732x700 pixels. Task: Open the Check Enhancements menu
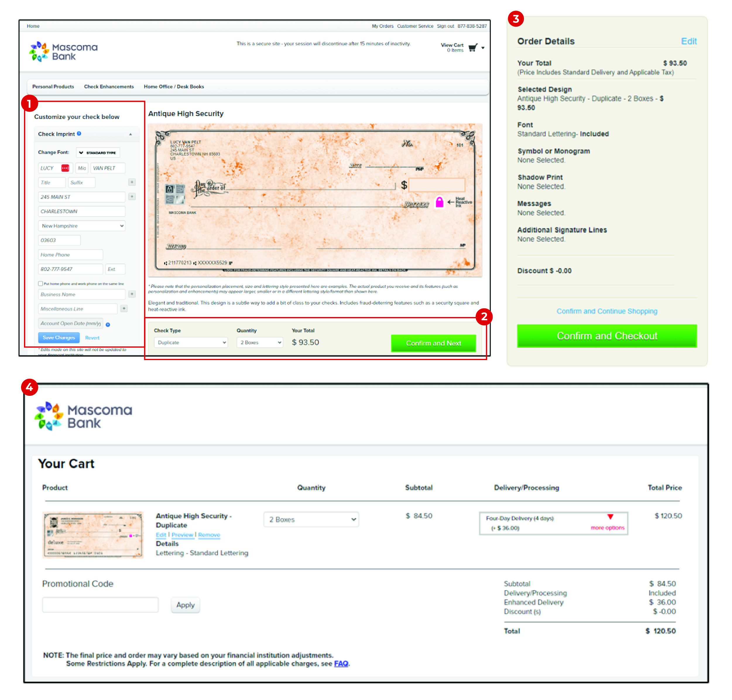point(109,87)
